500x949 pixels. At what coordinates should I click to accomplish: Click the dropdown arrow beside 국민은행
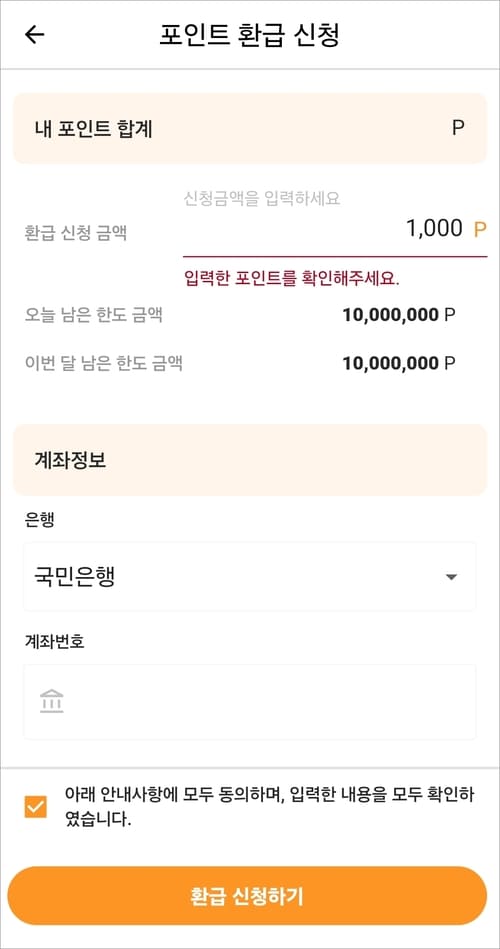(x=450, y=577)
